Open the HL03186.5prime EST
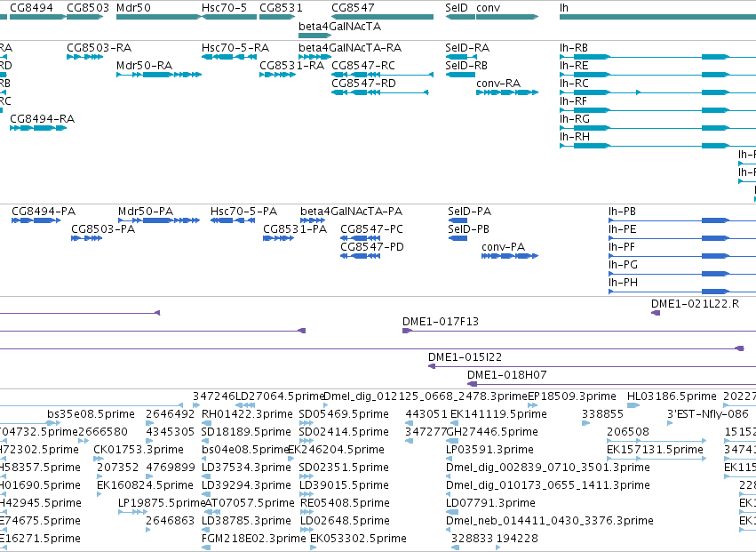Image resolution: width=756 pixels, height=552 pixels. pyautogui.click(x=633, y=405)
